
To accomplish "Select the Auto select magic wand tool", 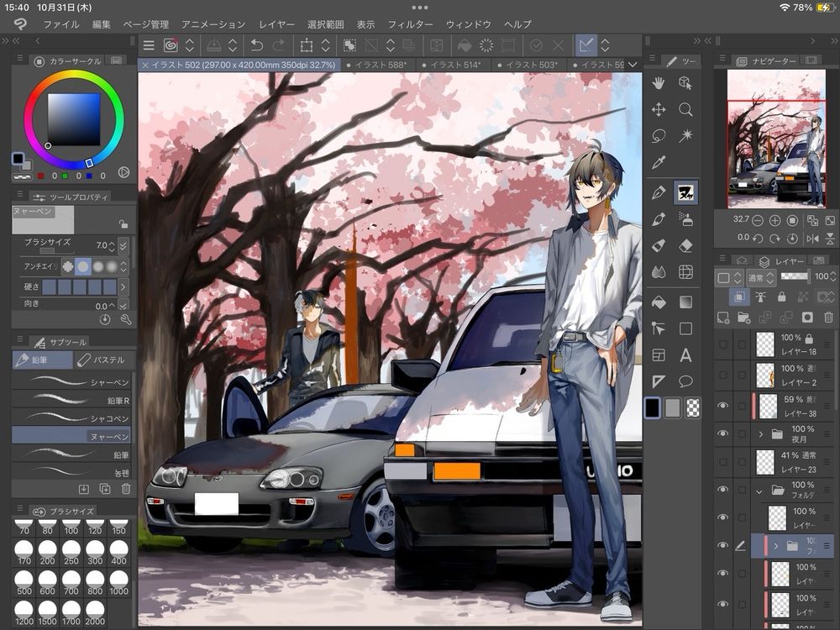I will pos(685,136).
